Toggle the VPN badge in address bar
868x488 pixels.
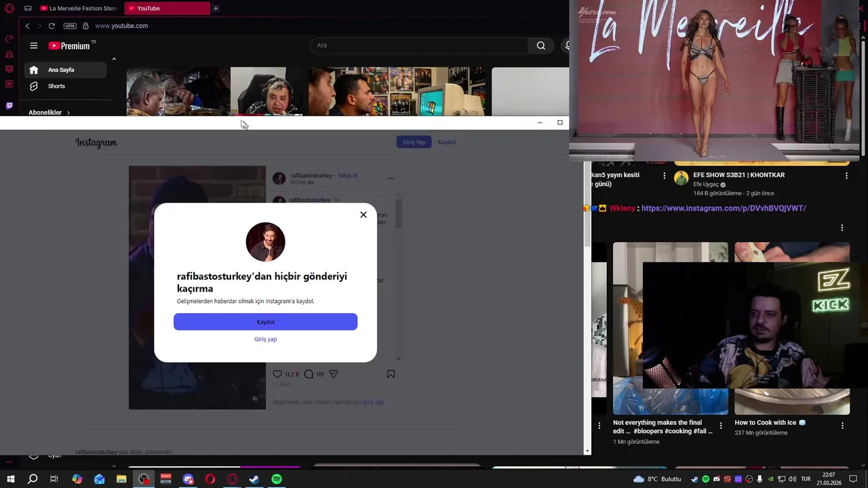coord(70,26)
